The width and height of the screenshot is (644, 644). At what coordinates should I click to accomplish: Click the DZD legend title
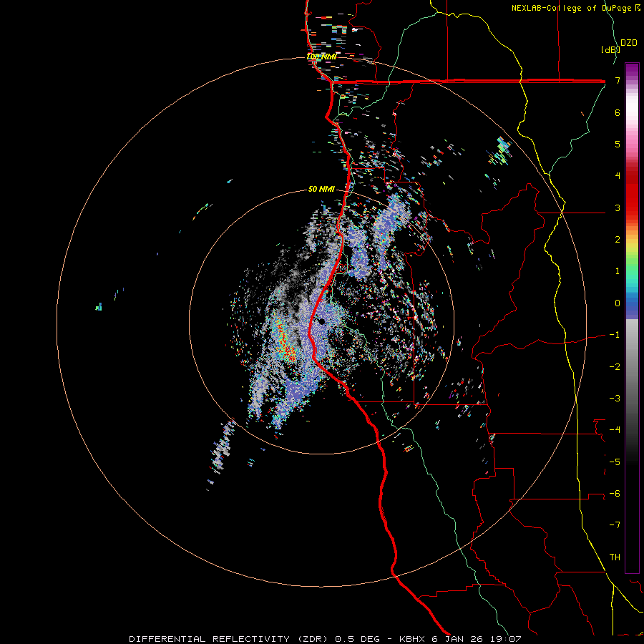pos(629,43)
